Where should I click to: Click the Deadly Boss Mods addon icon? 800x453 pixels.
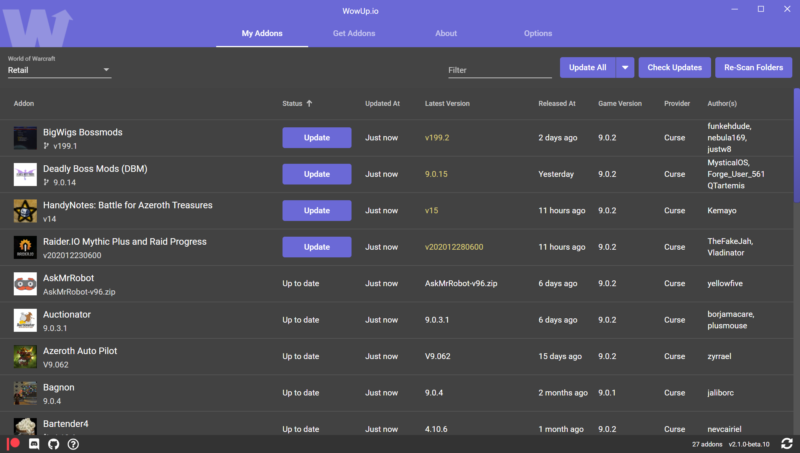[x=25, y=174]
